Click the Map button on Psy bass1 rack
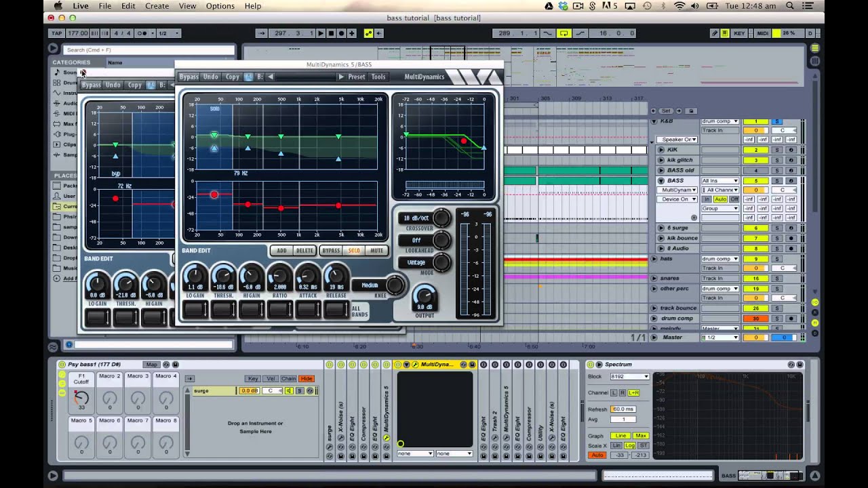Image resolution: width=868 pixels, height=488 pixels. pos(151,365)
